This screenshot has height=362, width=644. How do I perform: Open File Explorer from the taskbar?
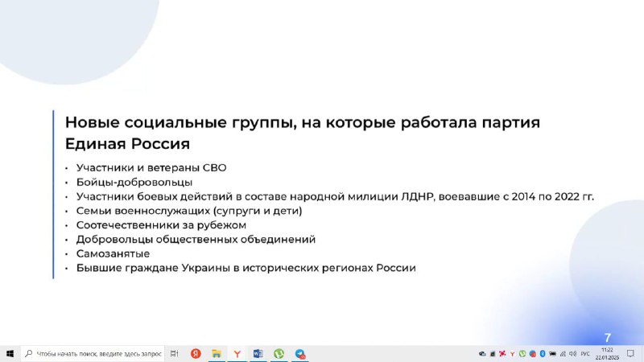click(217, 353)
